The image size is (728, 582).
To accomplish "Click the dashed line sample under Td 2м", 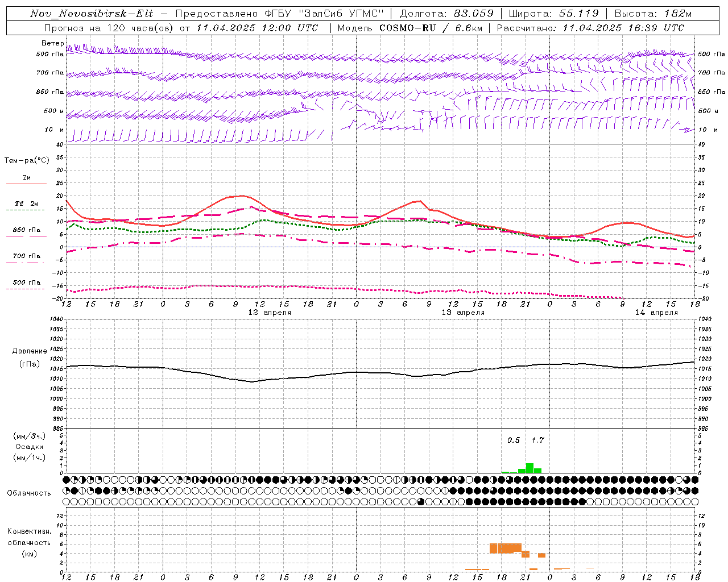I will click(x=25, y=210).
